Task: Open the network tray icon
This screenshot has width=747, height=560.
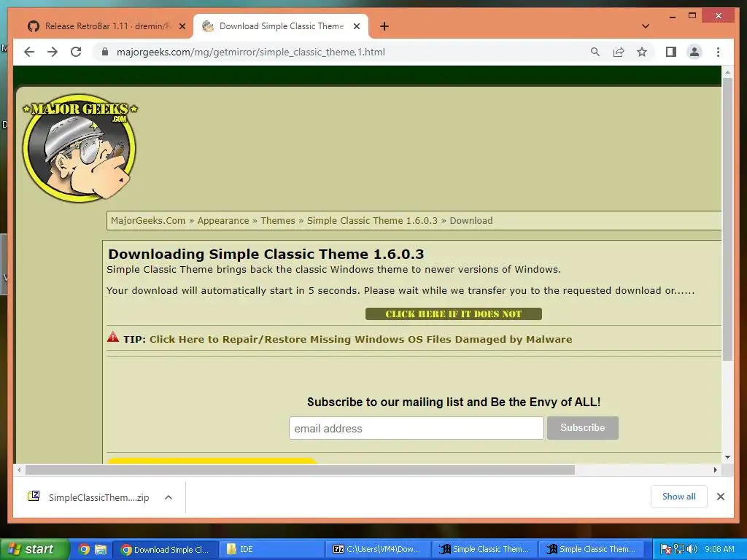Action: 679,550
